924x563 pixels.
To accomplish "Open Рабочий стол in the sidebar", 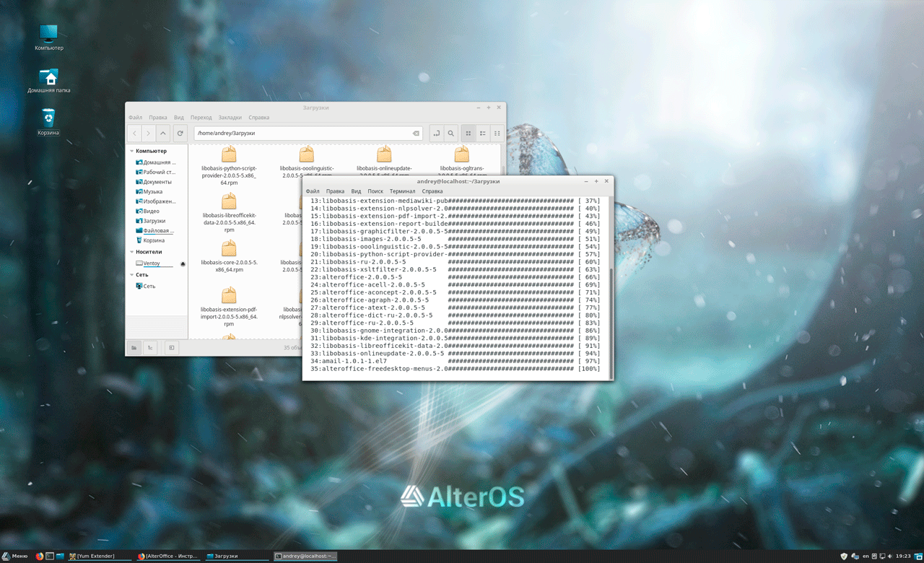I will click(x=155, y=173).
